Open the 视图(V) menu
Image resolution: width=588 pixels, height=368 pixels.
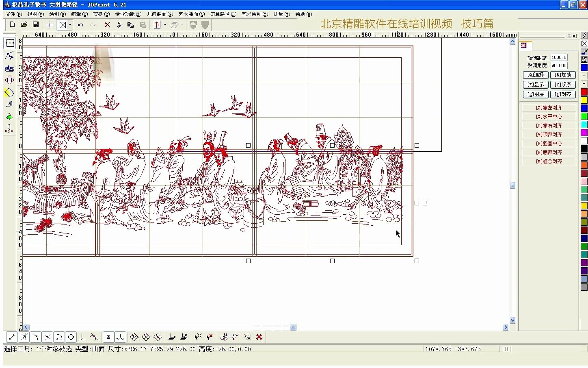click(x=35, y=14)
